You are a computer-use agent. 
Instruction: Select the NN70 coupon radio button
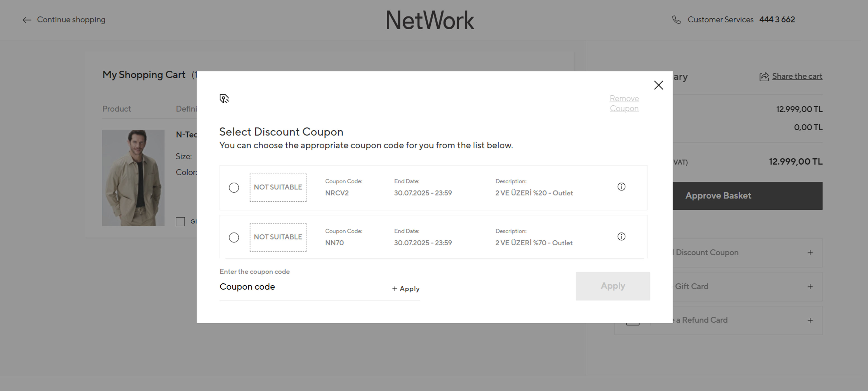pos(234,238)
